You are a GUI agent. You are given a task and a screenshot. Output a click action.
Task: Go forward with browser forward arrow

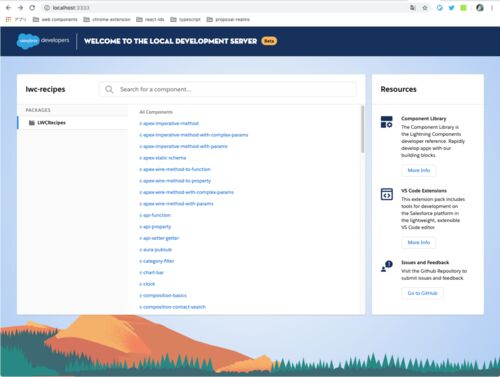tap(20, 8)
